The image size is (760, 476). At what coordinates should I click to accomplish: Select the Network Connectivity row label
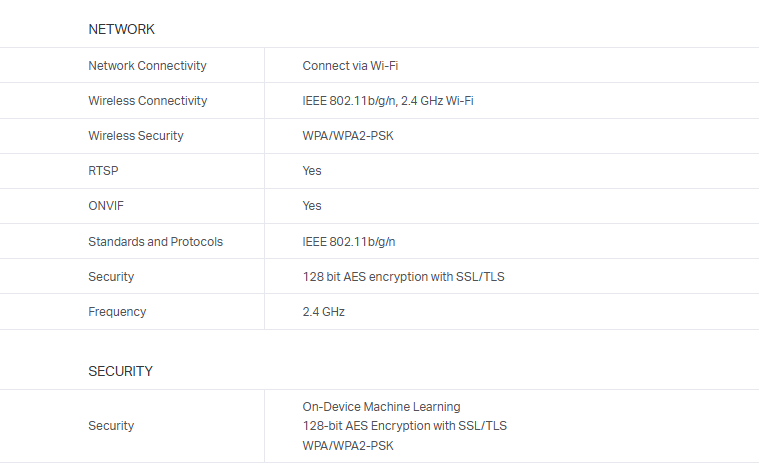[x=147, y=66]
